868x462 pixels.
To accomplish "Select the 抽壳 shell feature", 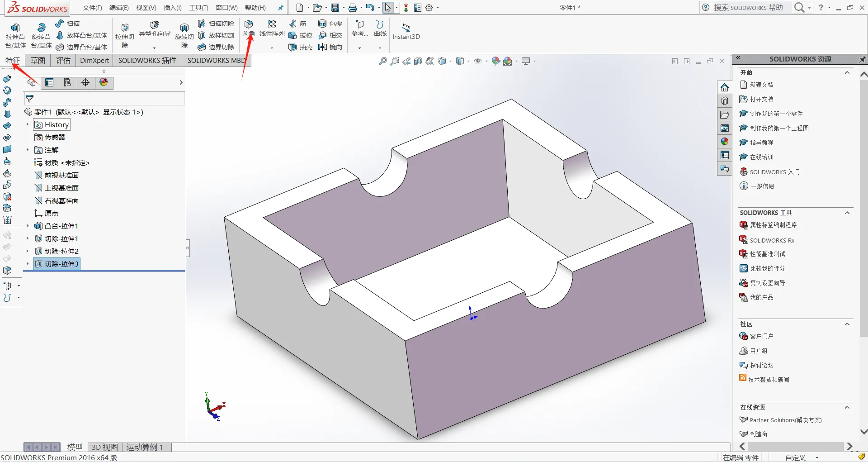I will point(301,47).
